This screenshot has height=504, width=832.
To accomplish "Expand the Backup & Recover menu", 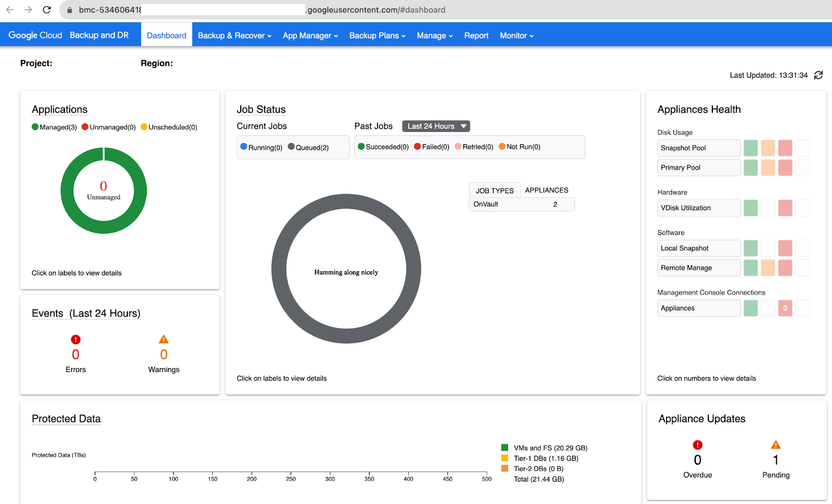I will click(235, 35).
